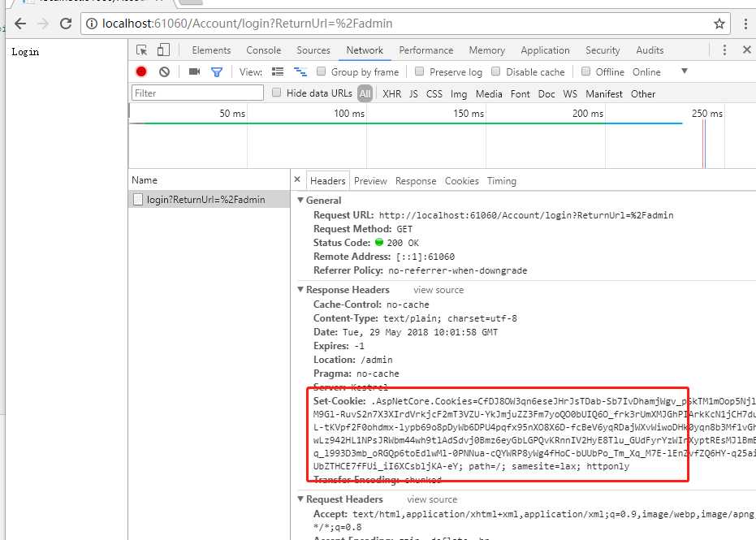
Task: Click the browser address bar URL
Action: coord(248,23)
